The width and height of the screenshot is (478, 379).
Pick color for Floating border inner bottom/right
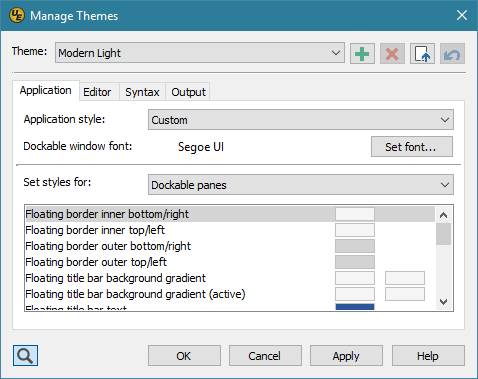coord(355,214)
